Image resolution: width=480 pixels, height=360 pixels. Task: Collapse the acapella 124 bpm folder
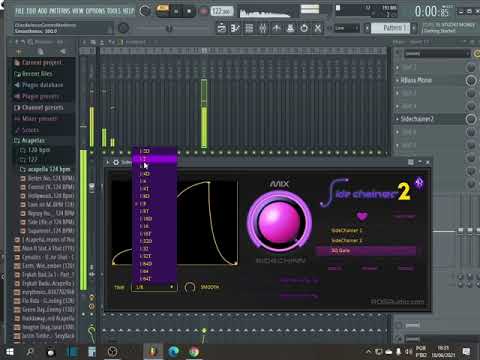49,169
